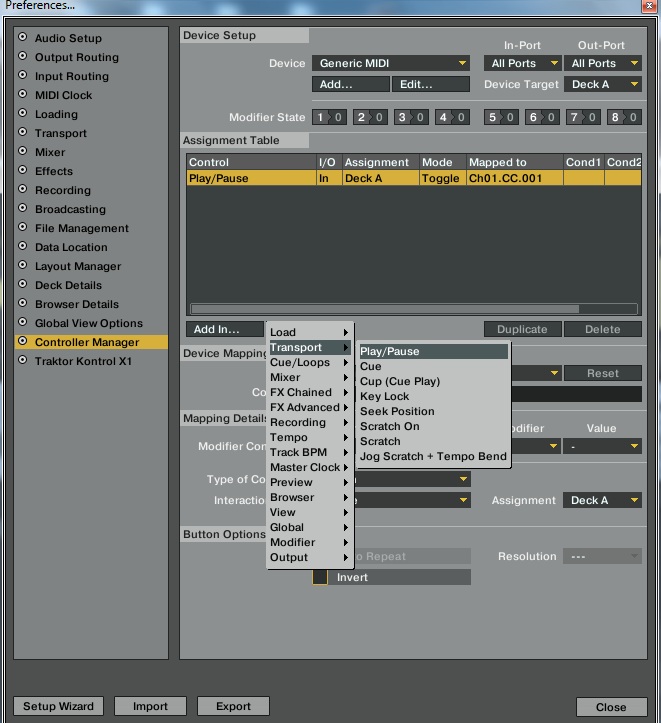Open Global View Options

pos(89,323)
